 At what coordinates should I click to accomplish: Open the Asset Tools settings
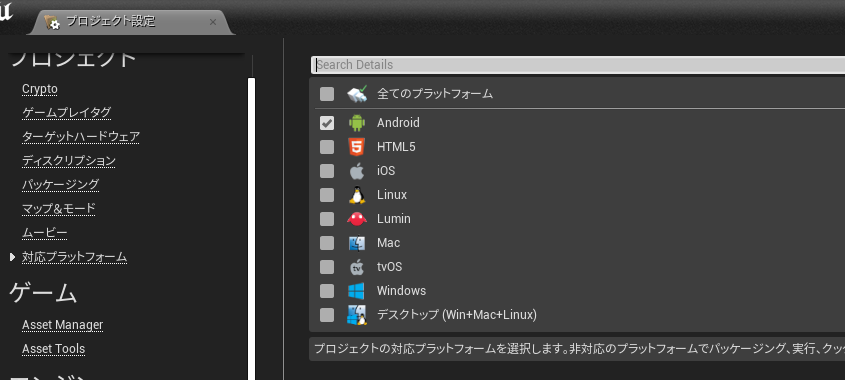tap(53, 349)
